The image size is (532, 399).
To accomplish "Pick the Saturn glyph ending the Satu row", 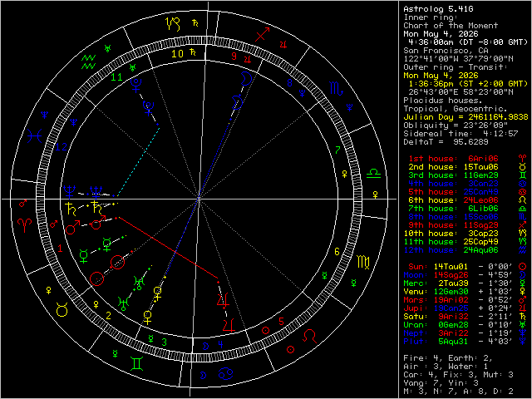I will tap(523, 317).
